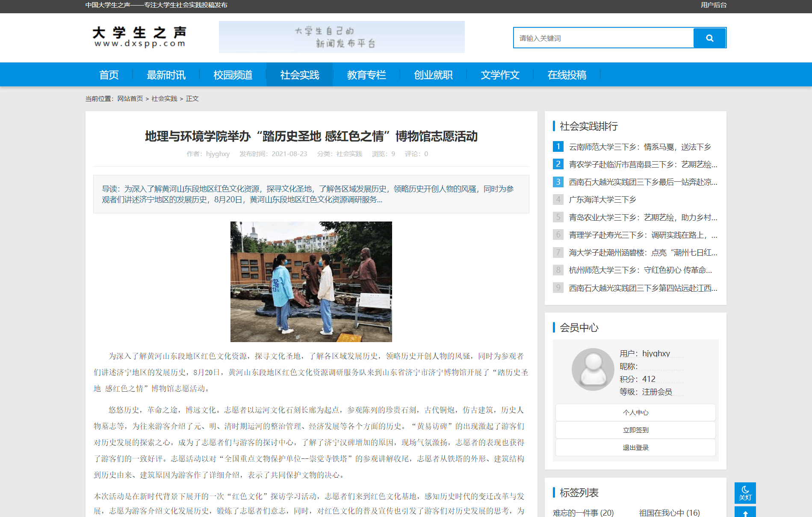Open ranked article 西南石大越光实践团第四站远赴江西
Screen dimensions: 812x517
[643, 288]
